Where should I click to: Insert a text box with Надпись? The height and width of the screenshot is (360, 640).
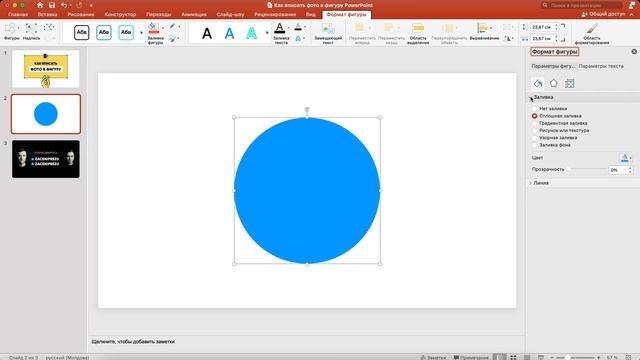tap(31, 32)
